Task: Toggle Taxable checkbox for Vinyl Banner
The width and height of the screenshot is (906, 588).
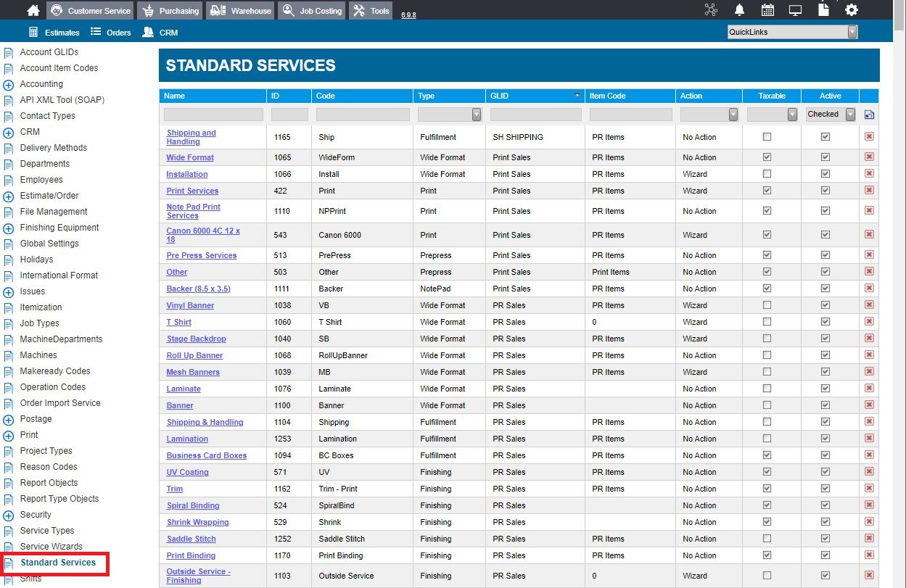Action: click(x=767, y=305)
